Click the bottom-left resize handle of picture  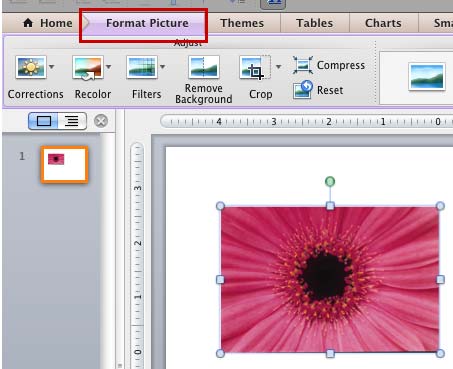click(220, 353)
